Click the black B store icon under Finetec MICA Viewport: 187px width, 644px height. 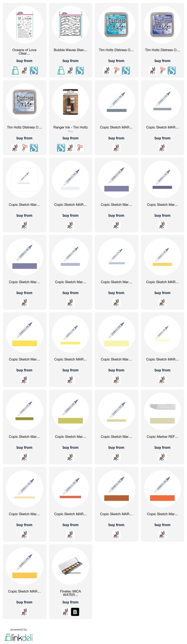pos(75,612)
